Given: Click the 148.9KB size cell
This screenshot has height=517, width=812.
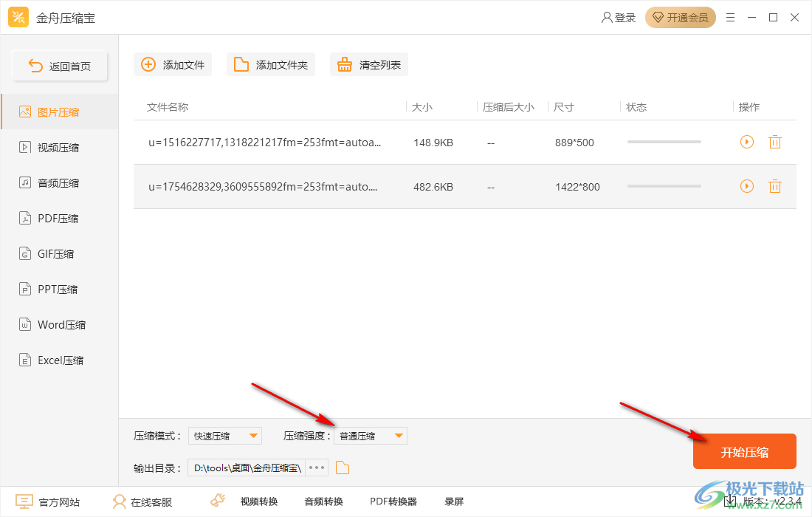Looking at the screenshot, I should tap(433, 143).
